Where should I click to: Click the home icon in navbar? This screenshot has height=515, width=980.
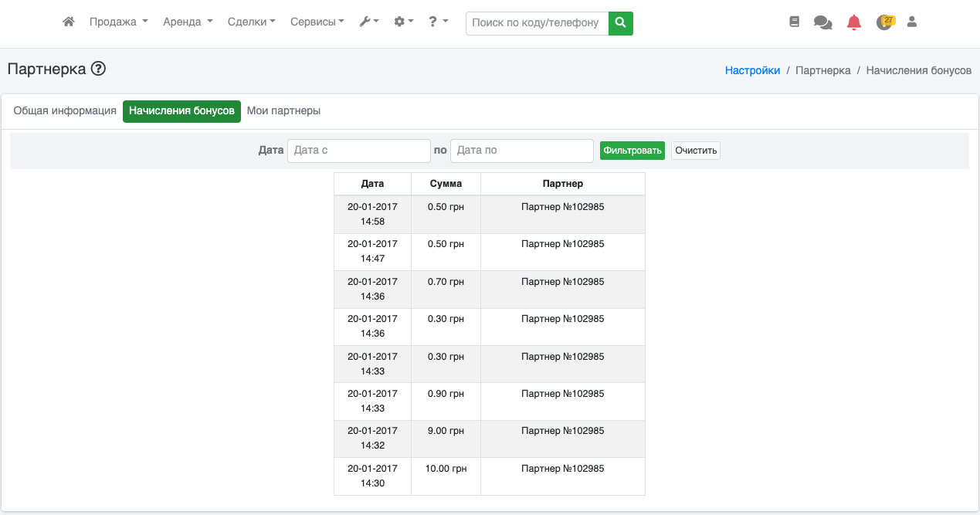pyautogui.click(x=69, y=22)
